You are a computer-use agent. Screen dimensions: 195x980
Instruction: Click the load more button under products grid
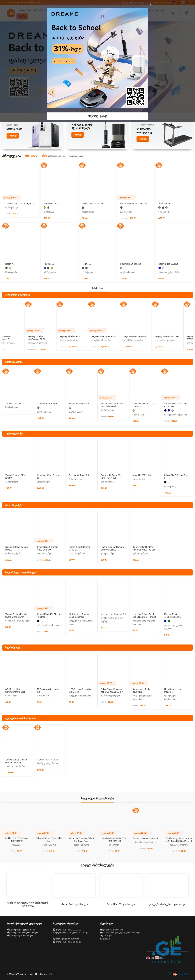[97, 288]
